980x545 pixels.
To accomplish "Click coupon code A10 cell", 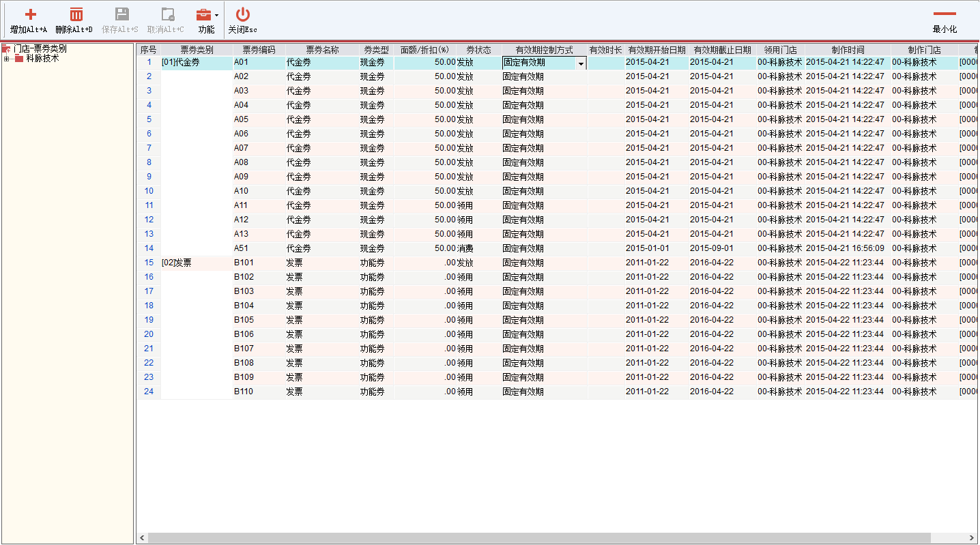I will (259, 191).
